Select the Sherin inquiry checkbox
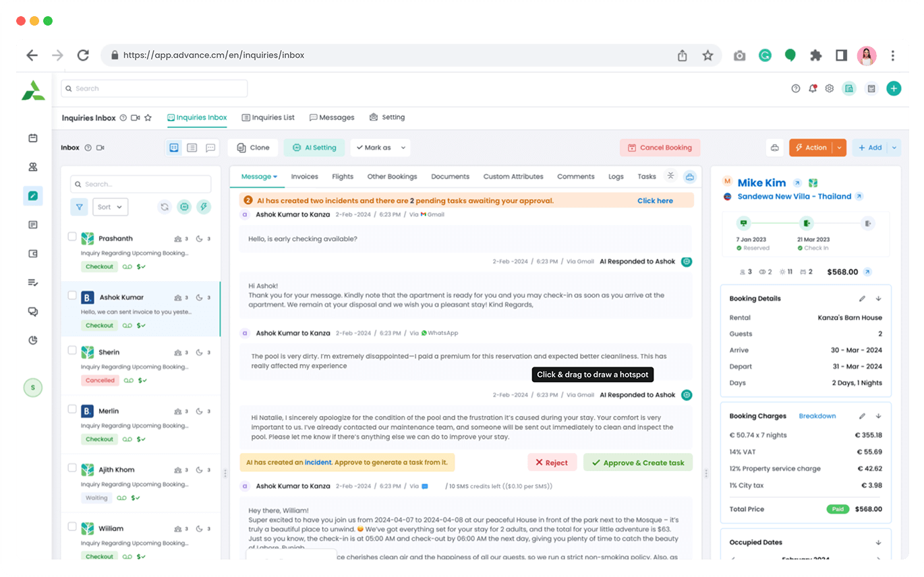 click(72, 351)
